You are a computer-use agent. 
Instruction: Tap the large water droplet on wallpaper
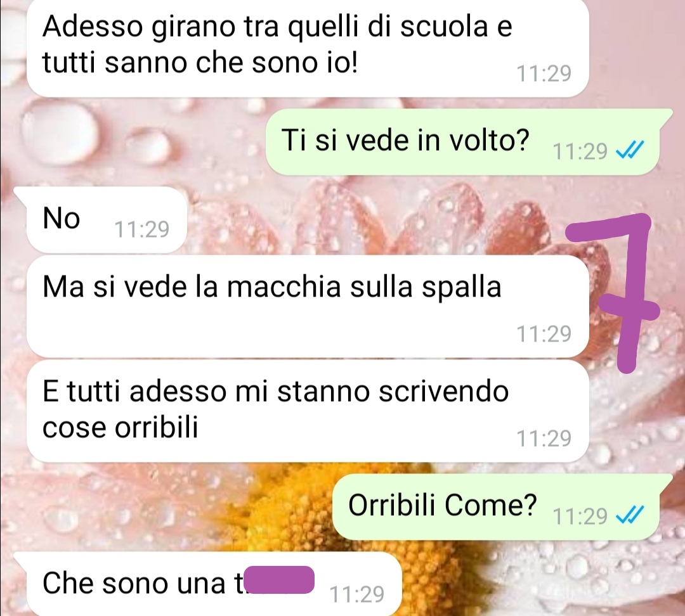(60, 132)
